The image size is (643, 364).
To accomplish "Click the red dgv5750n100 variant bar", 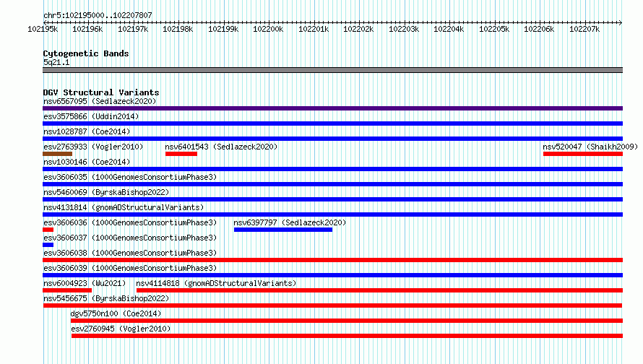I will click(347, 321).
